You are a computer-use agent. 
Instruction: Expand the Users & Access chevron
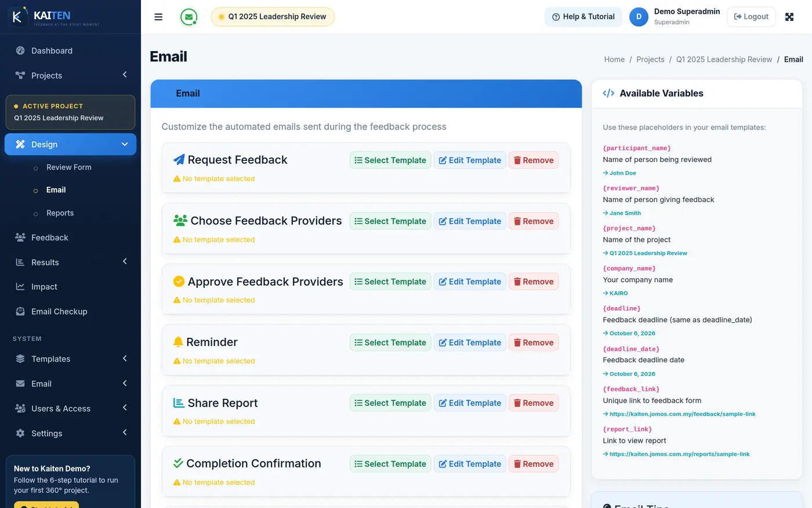coord(125,408)
